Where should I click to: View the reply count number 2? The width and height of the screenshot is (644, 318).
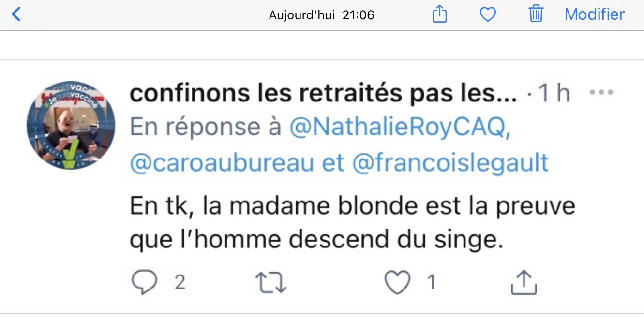pos(180,282)
